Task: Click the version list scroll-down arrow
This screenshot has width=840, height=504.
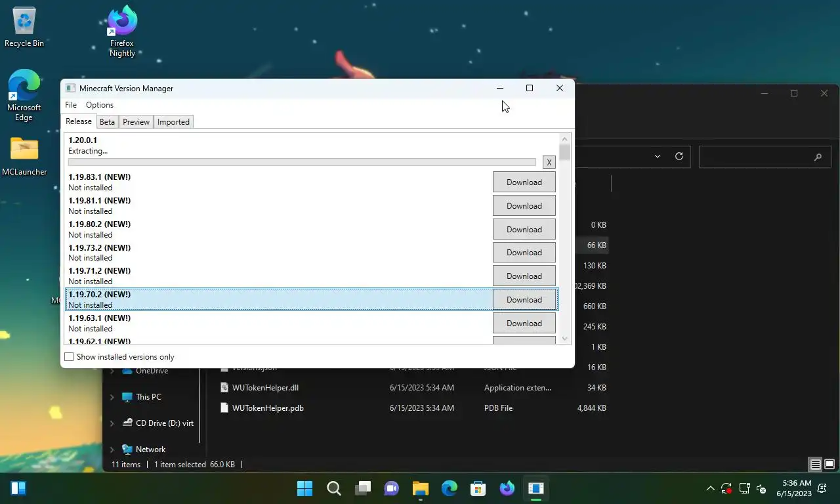Action: pos(565,339)
